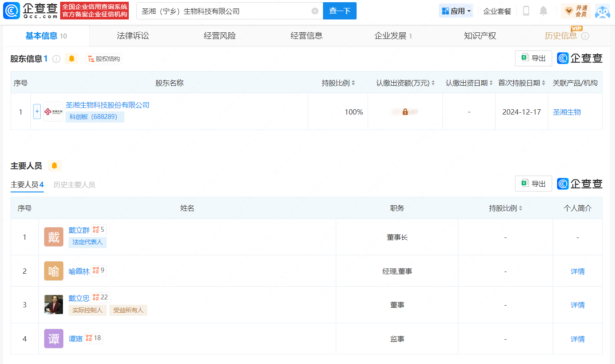Switch to 企业发展 tab
Image resolution: width=615 pixels, height=364 pixels.
pyautogui.click(x=393, y=36)
